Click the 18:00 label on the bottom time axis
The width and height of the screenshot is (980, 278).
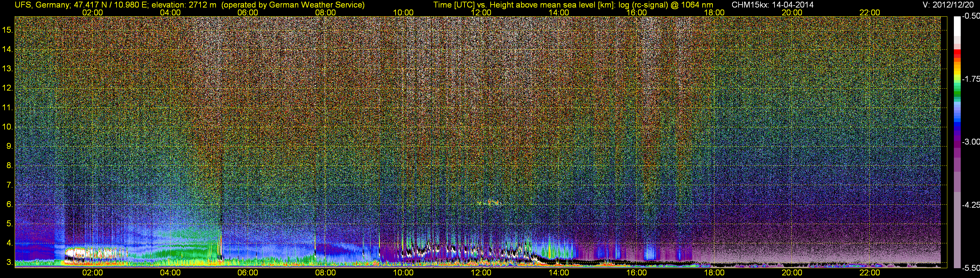tap(714, 273)
